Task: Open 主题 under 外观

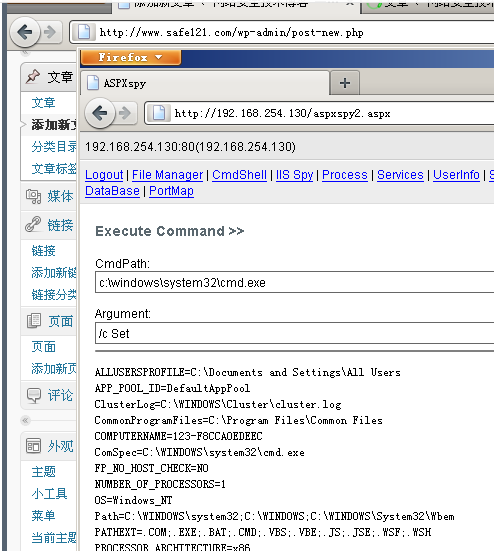Action: pos(44,472)
